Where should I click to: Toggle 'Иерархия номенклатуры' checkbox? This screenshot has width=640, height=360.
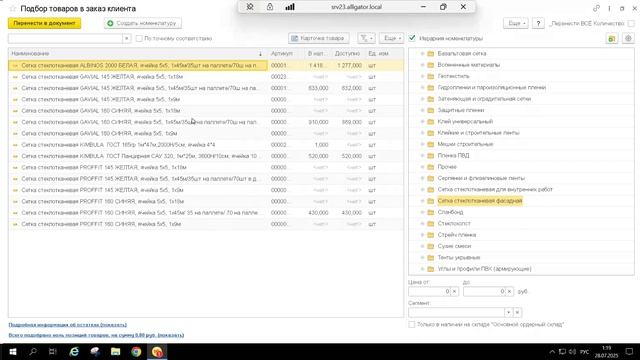tap(412, 38)
